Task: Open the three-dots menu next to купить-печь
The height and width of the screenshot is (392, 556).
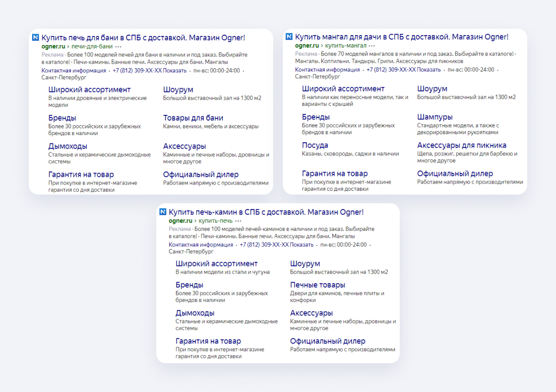Action: click(238, 221)
